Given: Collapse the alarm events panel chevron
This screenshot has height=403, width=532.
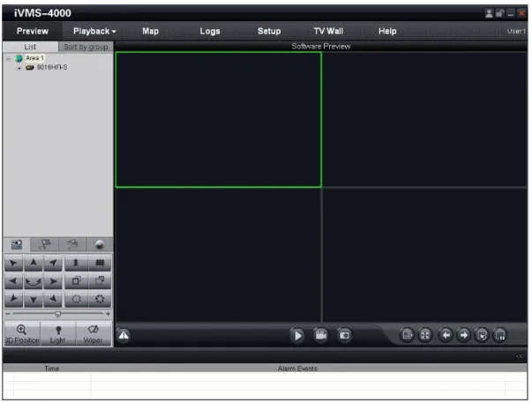Looking at the screenshot, I should [519, 356].
